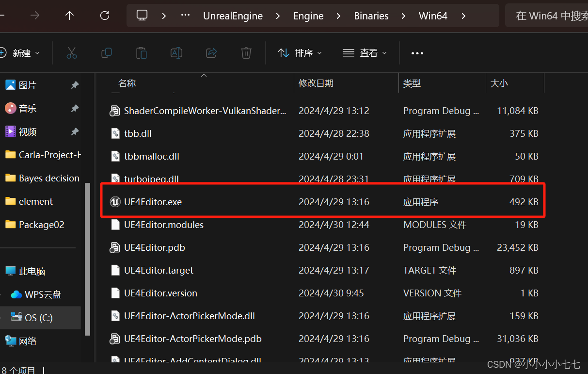The height and width of the screenshot is (374, 588).
Task: Click the Share icon in toolbar
Action: click(x=211, y=53)
